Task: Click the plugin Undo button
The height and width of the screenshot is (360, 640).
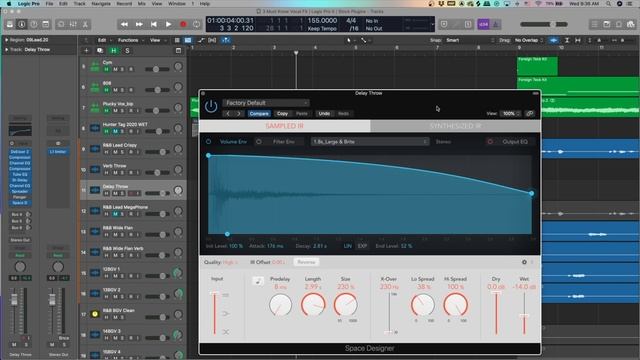Action: (324, 113)
